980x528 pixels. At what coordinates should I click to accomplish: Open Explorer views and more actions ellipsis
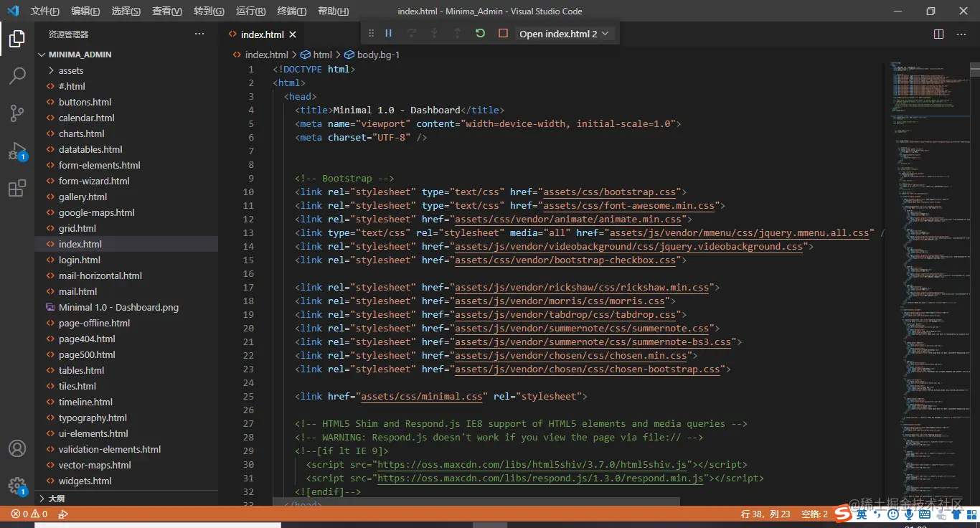tap(199, 34)
